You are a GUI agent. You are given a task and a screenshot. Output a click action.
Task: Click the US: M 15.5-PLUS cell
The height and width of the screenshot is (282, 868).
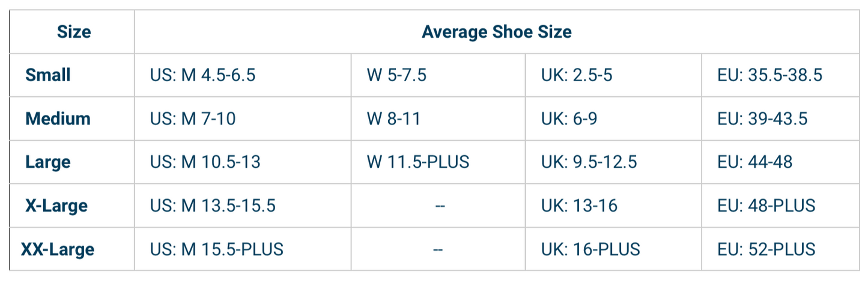pos(217,249)
